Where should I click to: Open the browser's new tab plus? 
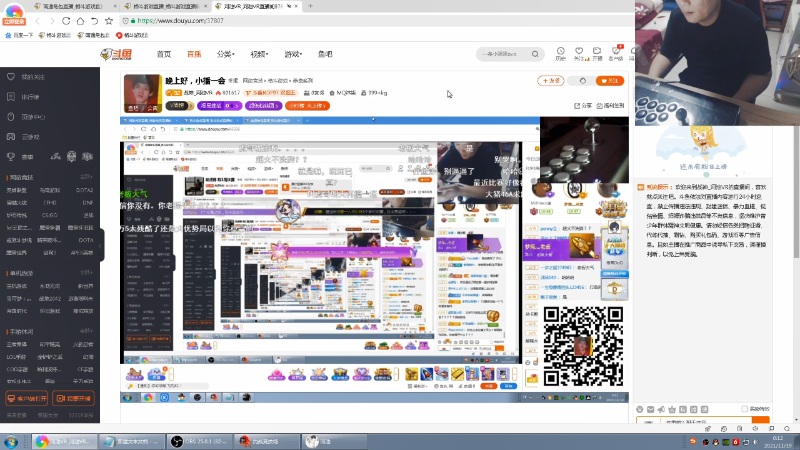pos(310,6)
